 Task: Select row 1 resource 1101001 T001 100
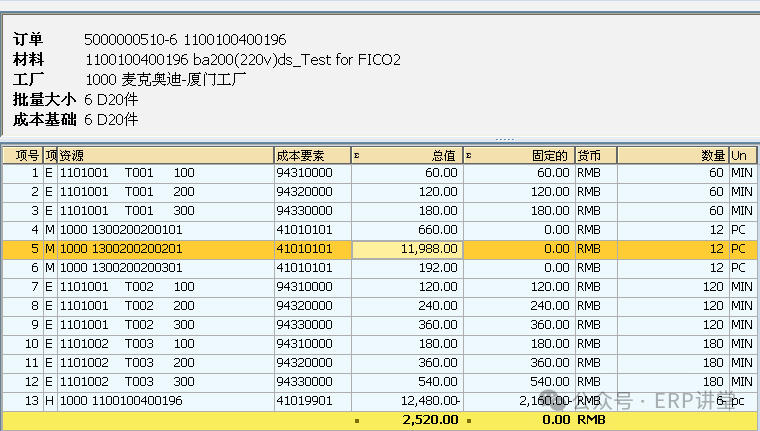click(166, 173)
